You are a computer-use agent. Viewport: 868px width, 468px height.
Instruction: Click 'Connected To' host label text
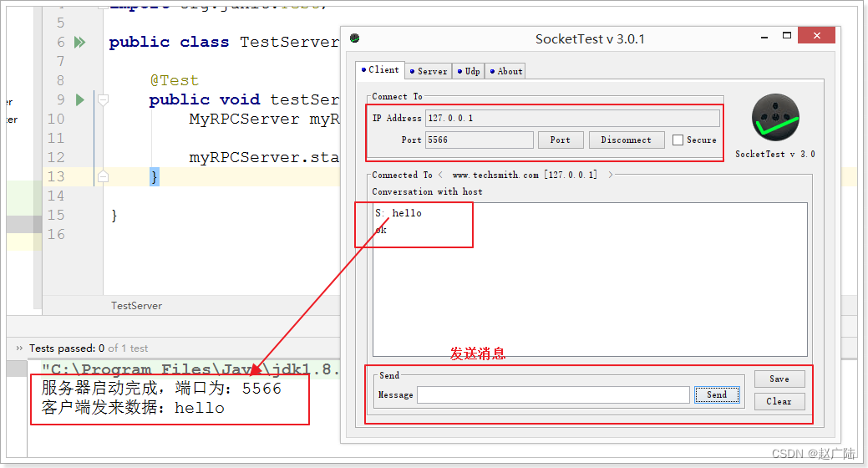click(x=401, y=175)
